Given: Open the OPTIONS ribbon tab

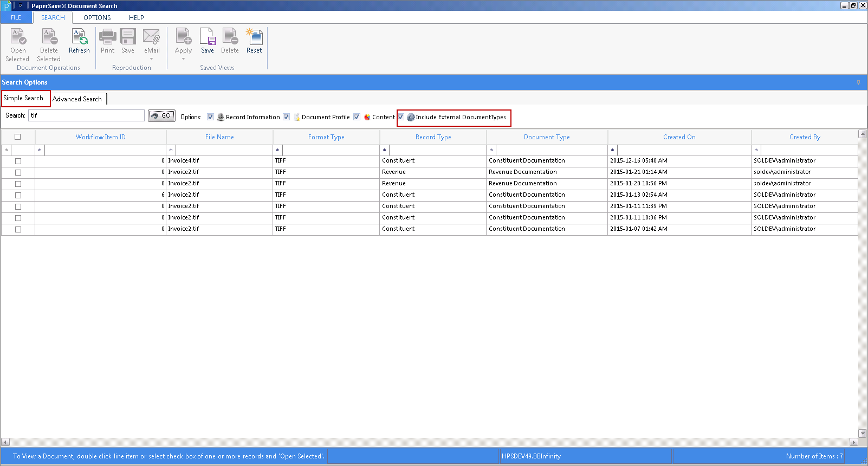Looking at the screenshot, I should point(98,17).
